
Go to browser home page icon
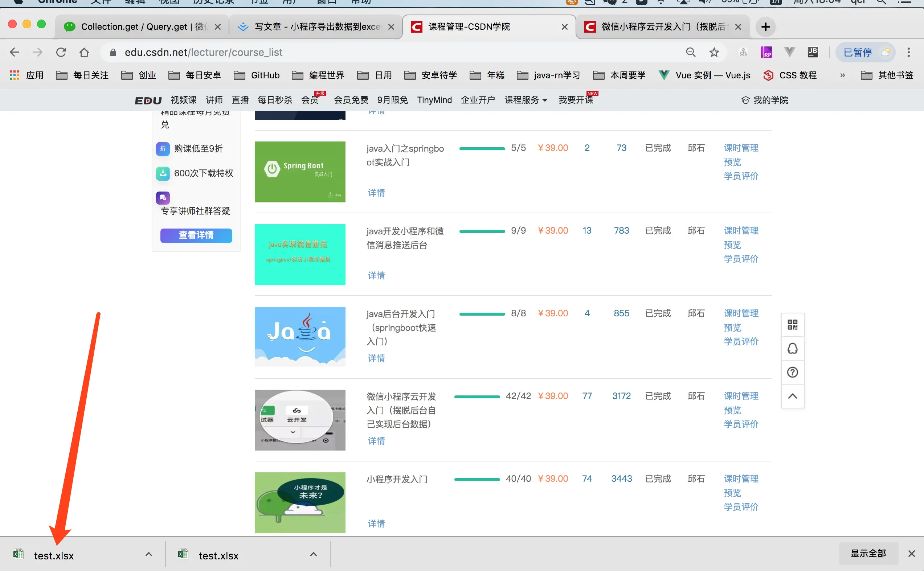[84, 52]
